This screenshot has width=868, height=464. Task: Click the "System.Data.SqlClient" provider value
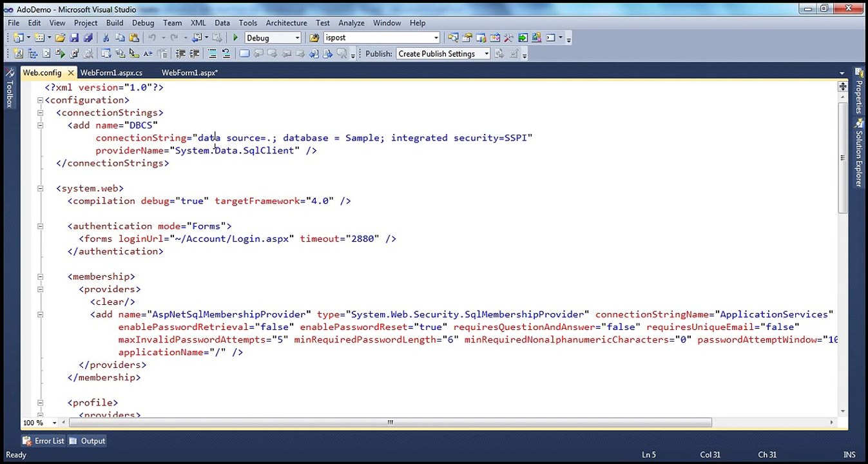tap(235, 150)
